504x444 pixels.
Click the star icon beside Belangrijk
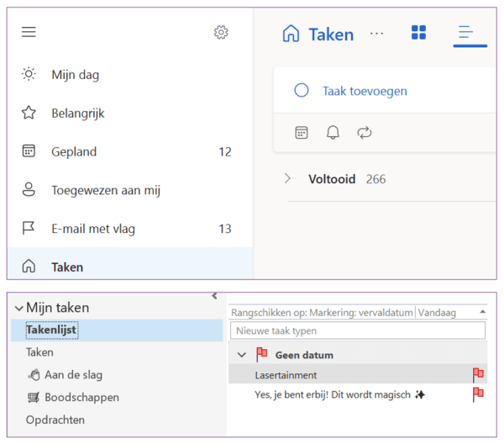29,113
